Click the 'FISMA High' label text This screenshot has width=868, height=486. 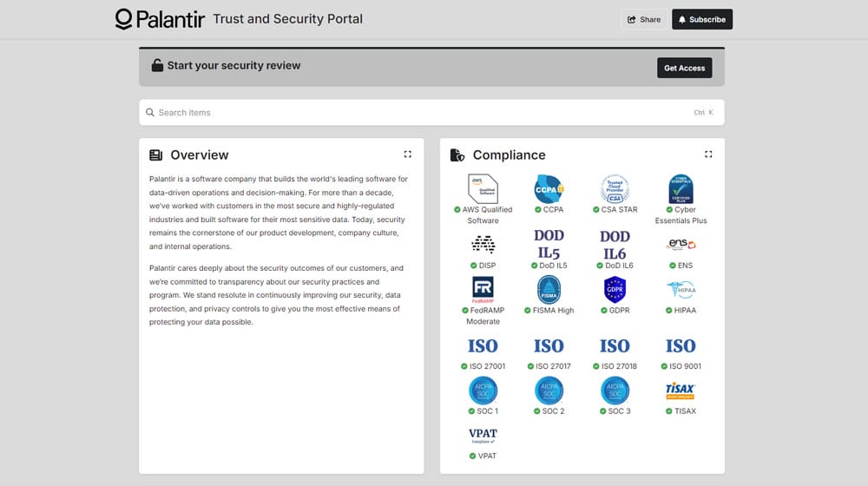(553, 310)
